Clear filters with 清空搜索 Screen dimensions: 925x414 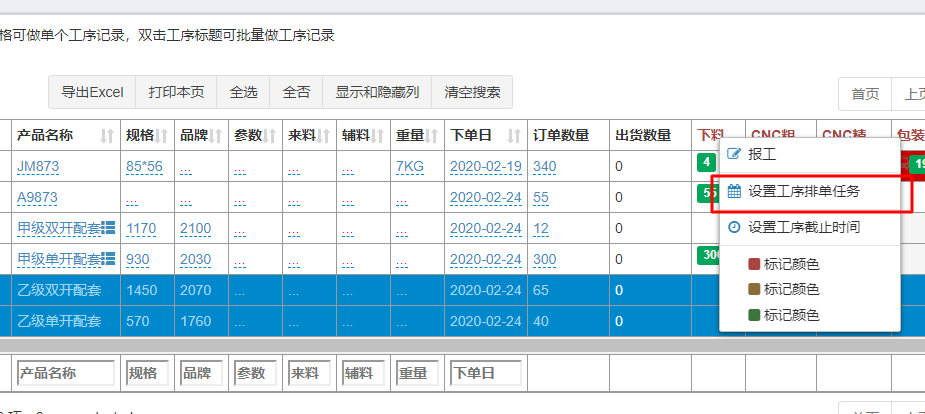(x=472, y=92)
